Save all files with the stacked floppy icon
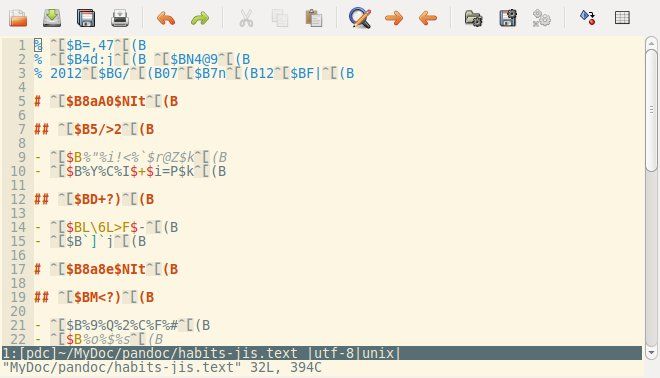This screenshot has width=660, height=378. pyautogui.click(x=86, y=18)
